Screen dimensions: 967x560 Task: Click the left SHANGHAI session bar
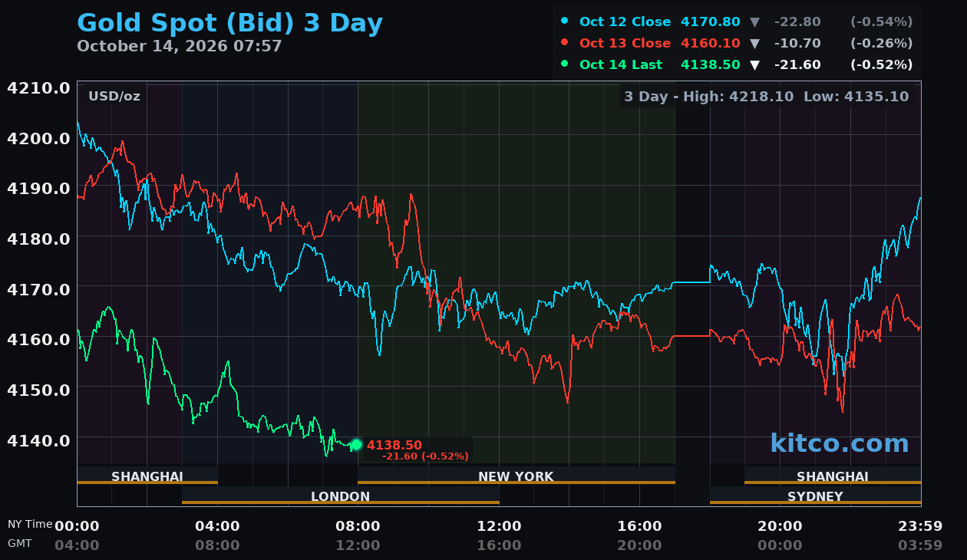point(147,476)
